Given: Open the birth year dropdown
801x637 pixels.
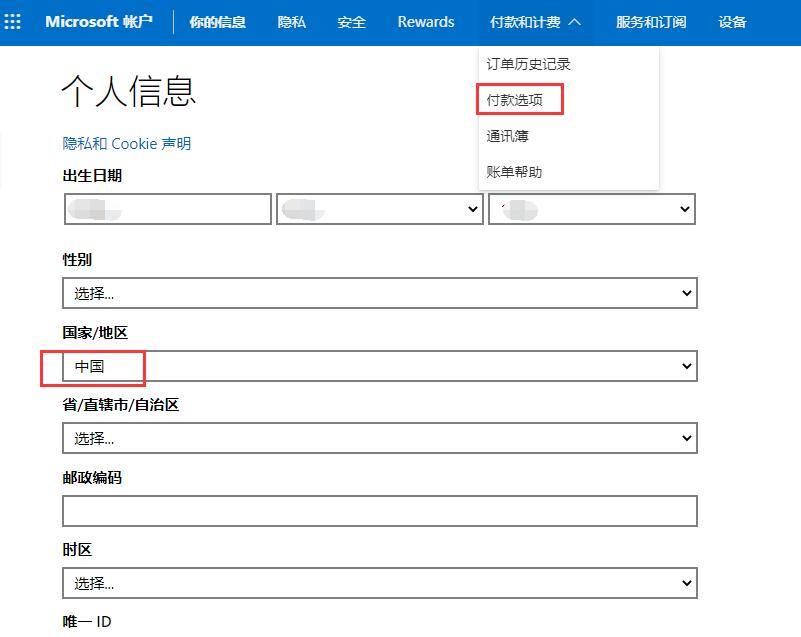Looking at the screenshot, I should [x=591, y=208].
